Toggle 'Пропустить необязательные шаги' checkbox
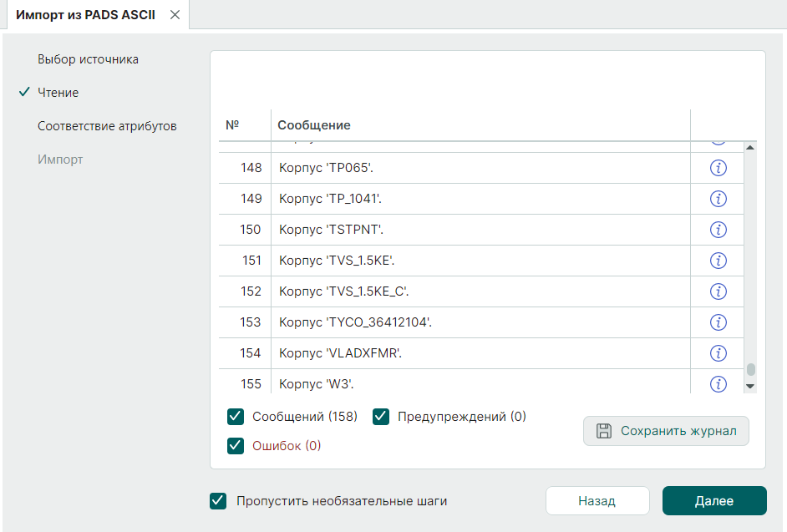Viewport: 787px width, 532px height. (x=219, y=501)
